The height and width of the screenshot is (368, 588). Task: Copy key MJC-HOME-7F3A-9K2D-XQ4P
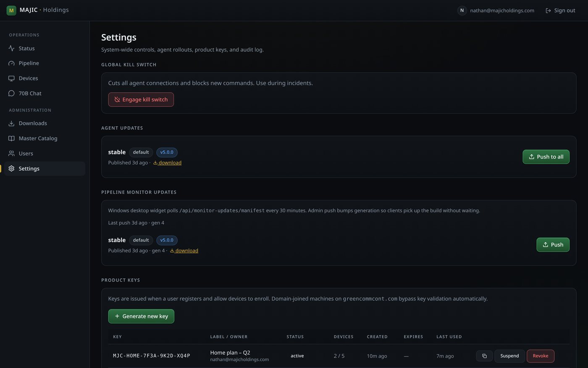coord(484,356)
